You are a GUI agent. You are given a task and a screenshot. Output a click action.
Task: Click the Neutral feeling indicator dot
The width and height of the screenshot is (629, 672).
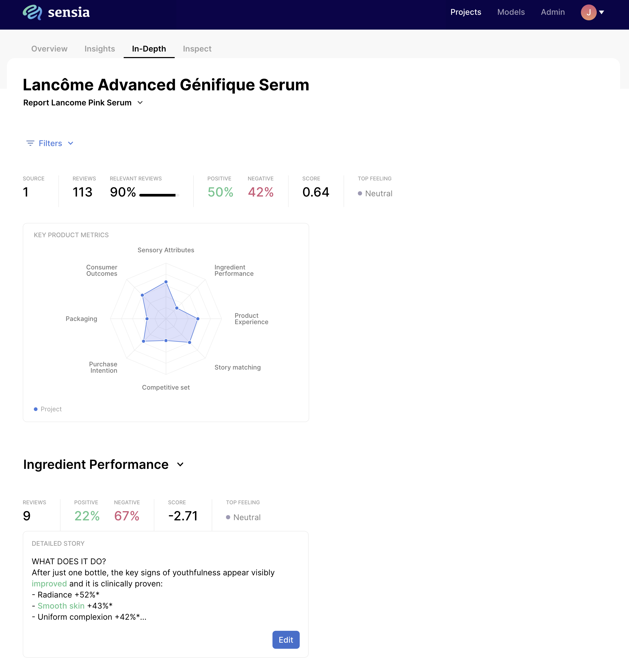360,194
